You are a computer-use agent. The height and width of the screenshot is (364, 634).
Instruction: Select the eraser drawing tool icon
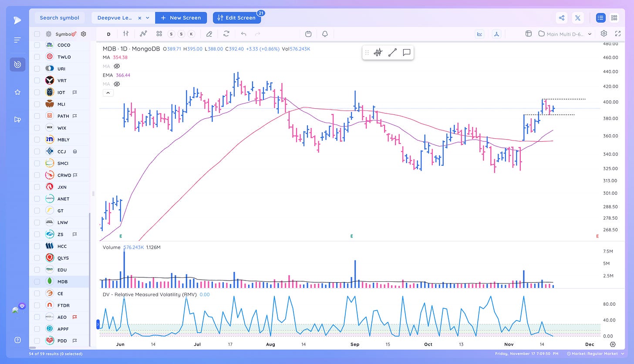point(209,34)
